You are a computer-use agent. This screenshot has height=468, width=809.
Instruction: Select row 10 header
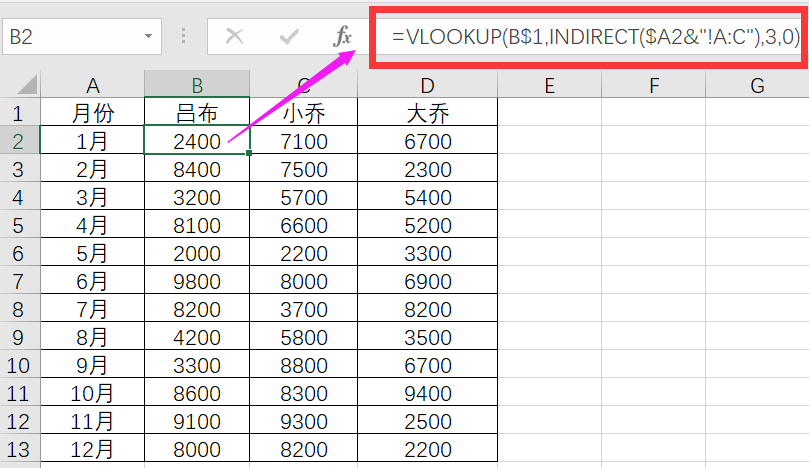(19, 365)
